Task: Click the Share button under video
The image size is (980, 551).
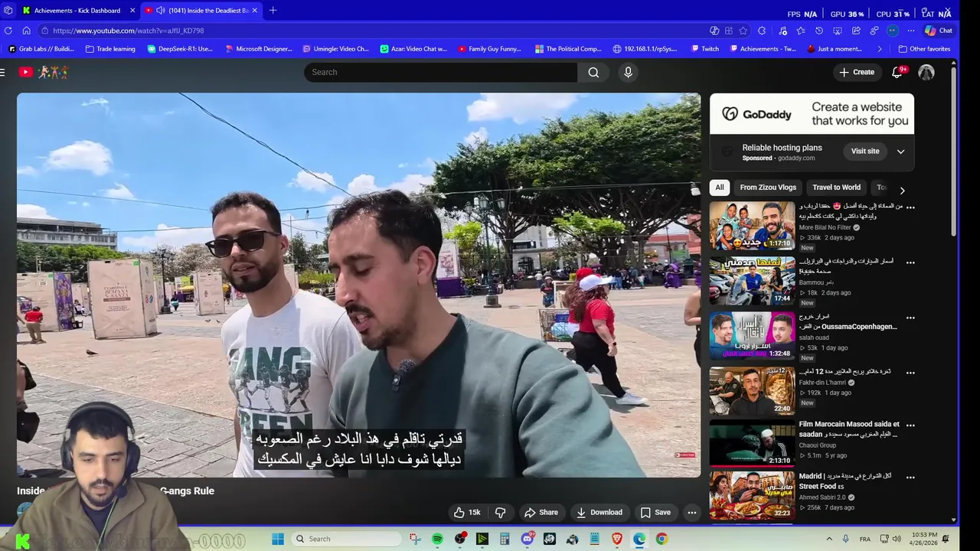Action: tap(541, 513)
